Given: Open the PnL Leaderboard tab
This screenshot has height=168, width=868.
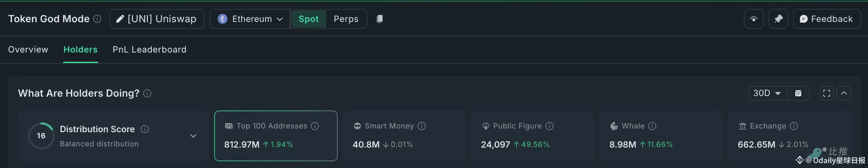Looking at the screenshot, I should [149, 50].
